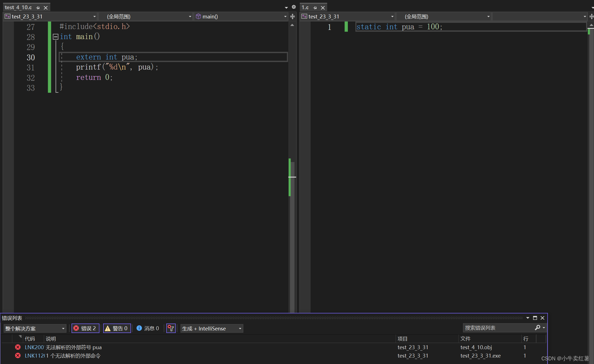Pin the 1.c editor tab
The width and height of the screenshot is (594, 364).
(x=315, y=8)
